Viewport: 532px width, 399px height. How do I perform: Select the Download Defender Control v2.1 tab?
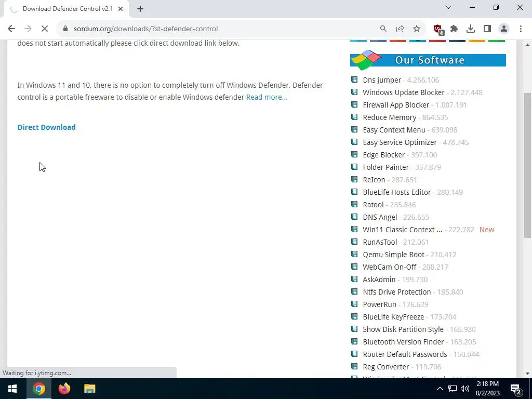tap(66, 9)
